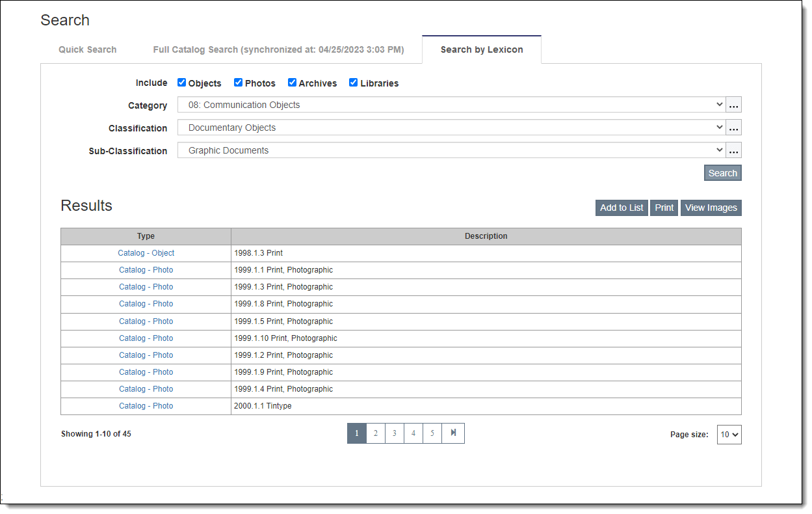Click the ellipsis button beside Classification
This screenshot has height=514, width=812.
733,128
